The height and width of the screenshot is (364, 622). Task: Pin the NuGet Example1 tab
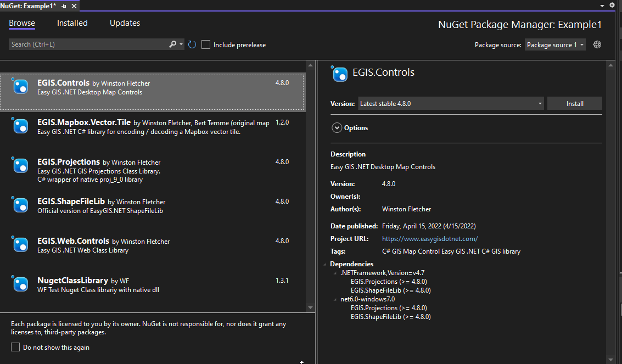64,5
